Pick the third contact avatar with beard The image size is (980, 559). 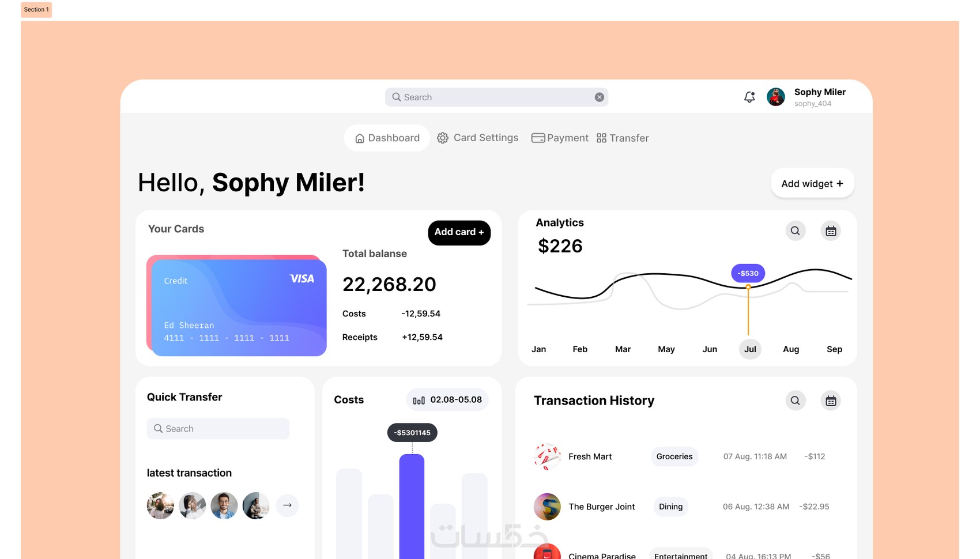[x=224, y=505]
